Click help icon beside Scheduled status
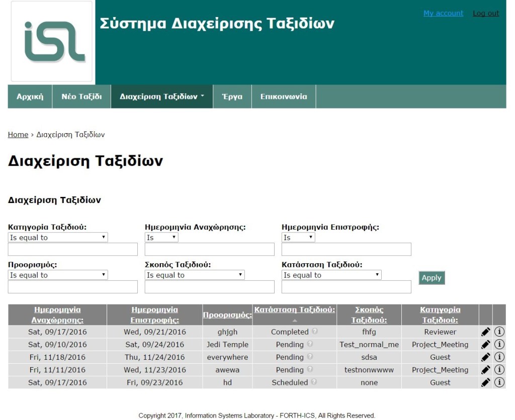Image resolution: width=515 pixels, height=420 pixels. 314,382
